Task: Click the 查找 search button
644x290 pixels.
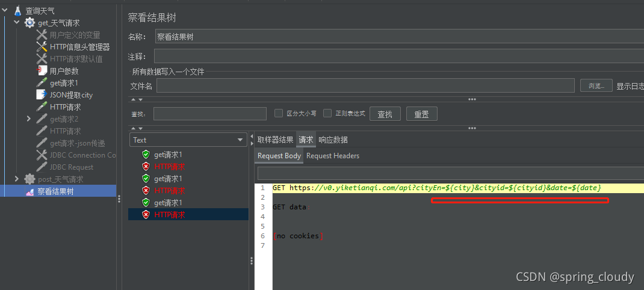Action: (x=385, y=114)
